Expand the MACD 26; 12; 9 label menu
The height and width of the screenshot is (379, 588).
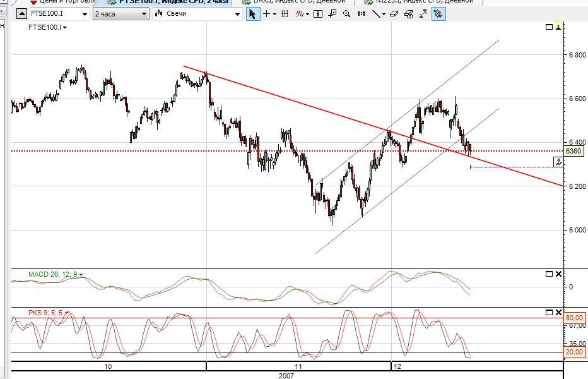81,275
